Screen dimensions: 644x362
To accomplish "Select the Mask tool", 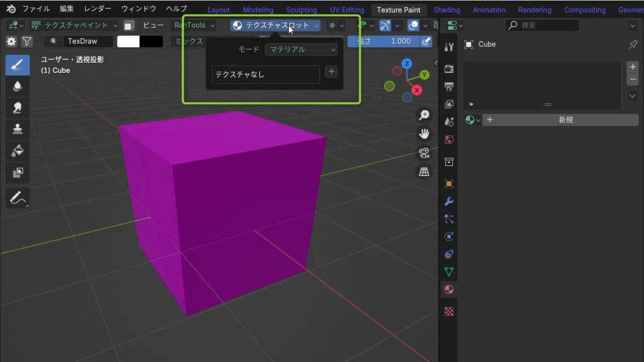I will (17, 172).
